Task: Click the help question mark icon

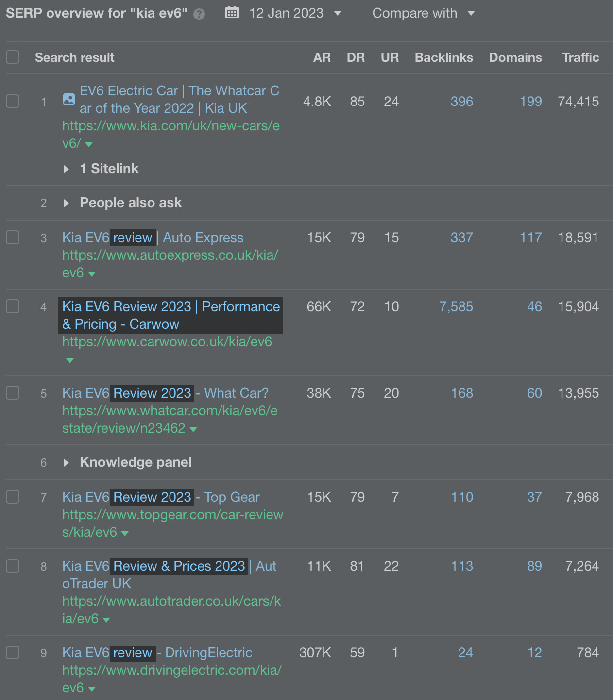Action: point(199,14)
